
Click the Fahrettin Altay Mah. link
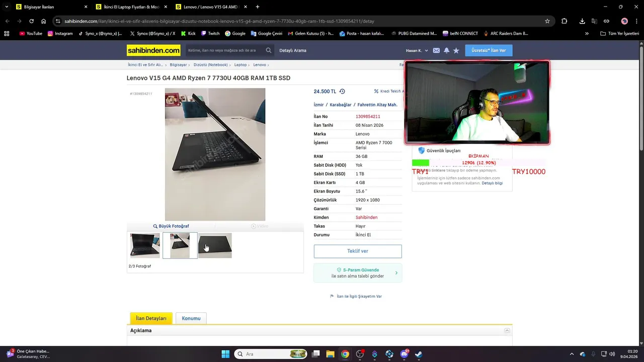pyautogui.click(x=377, y=105)
